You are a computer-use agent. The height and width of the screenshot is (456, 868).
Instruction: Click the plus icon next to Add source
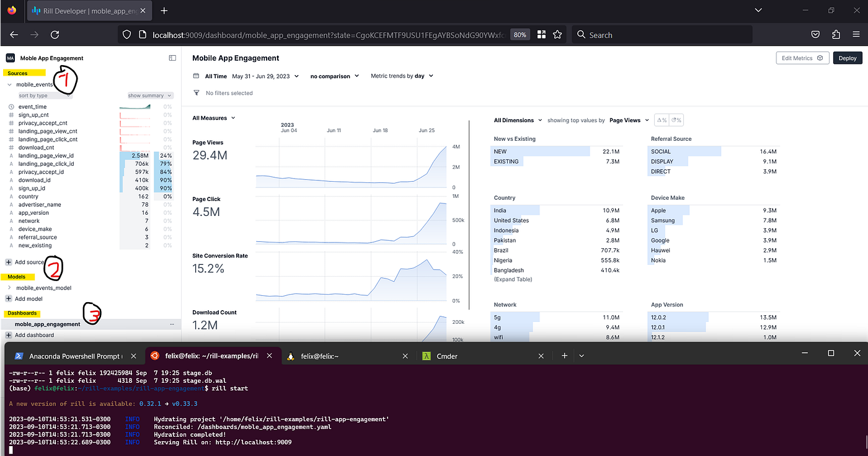point(9,262)
